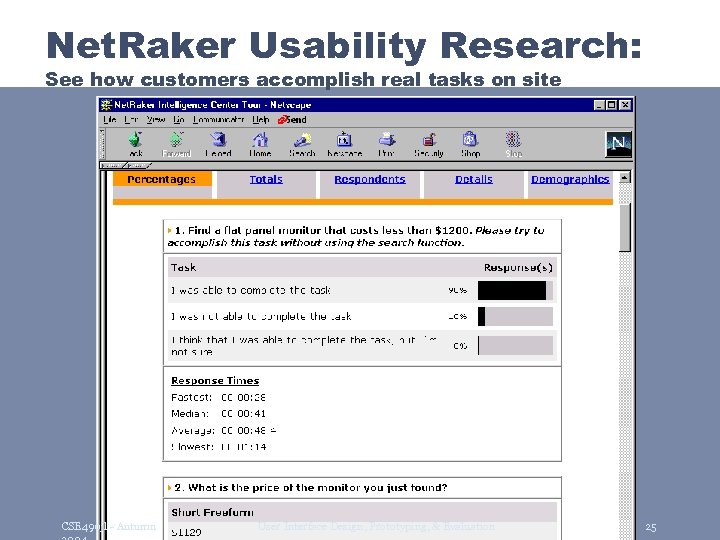Viewport: 720px width, 540px height.
Task: Click the Netscape window title bar icon
Action: [107, 105]
